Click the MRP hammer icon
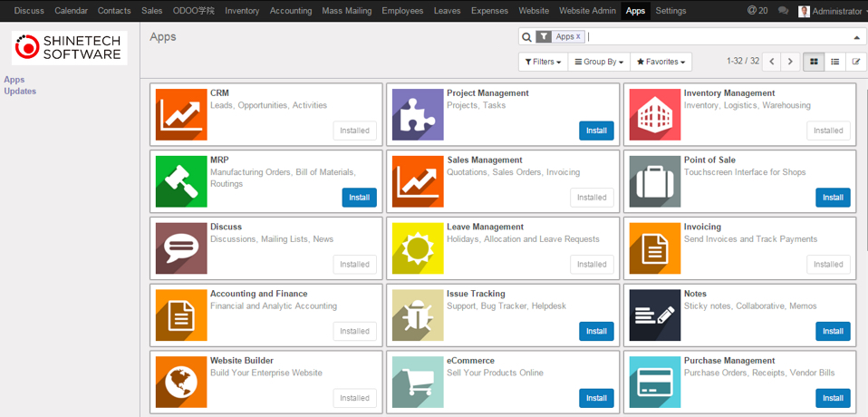868x417 pixels. 181,181
